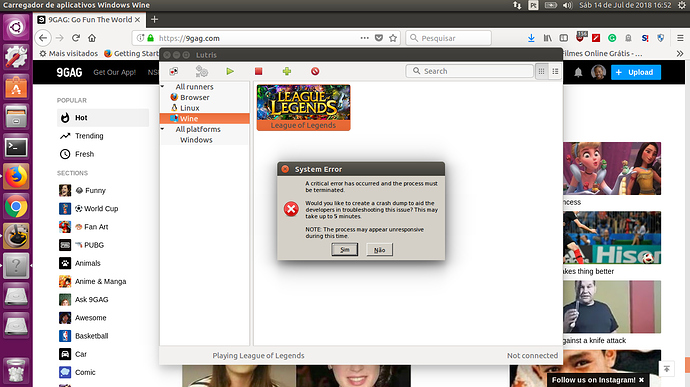Click the uBlock shield extension icon

580,37
